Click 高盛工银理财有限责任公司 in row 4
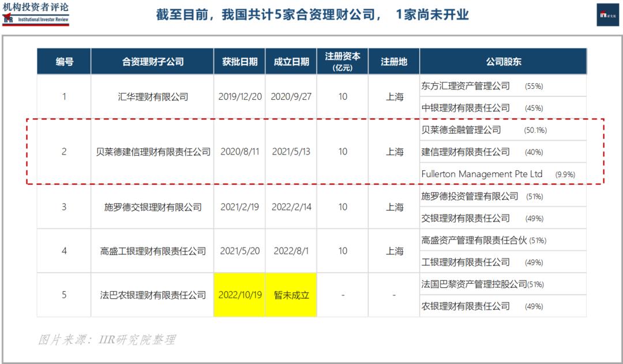 (x=152, y=251)
